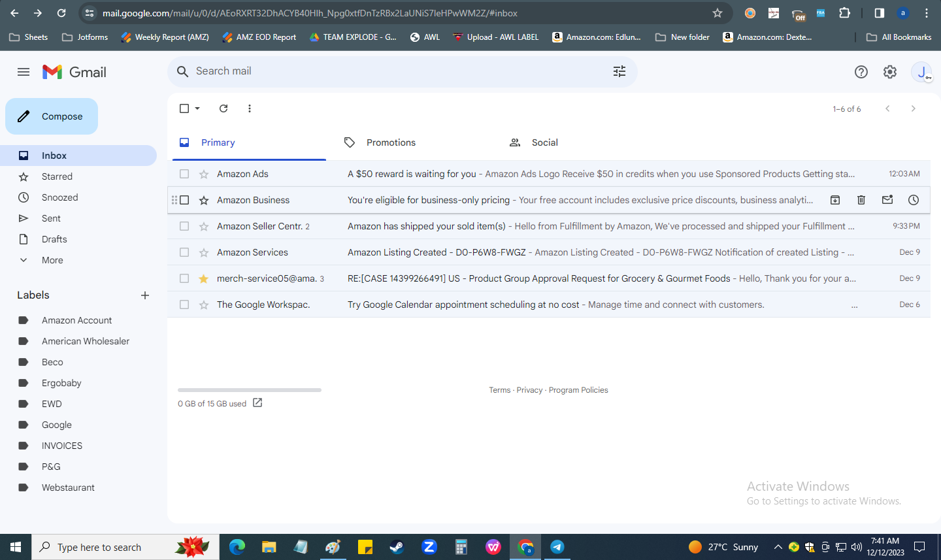Screen dimensions: 941x560
Task: Select The Google Workspace email checkbox
Action: click(x=184, y=305)
